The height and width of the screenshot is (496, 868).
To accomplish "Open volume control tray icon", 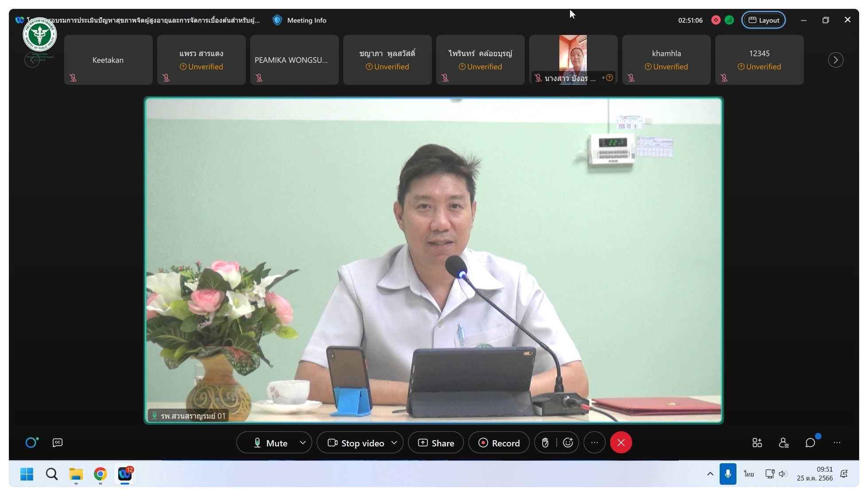I will click(783, 474).
